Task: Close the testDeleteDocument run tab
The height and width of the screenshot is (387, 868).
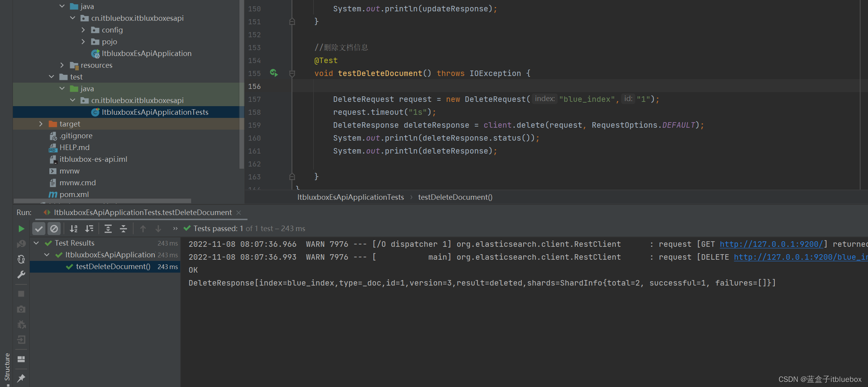Action: [x=239, y=213]
